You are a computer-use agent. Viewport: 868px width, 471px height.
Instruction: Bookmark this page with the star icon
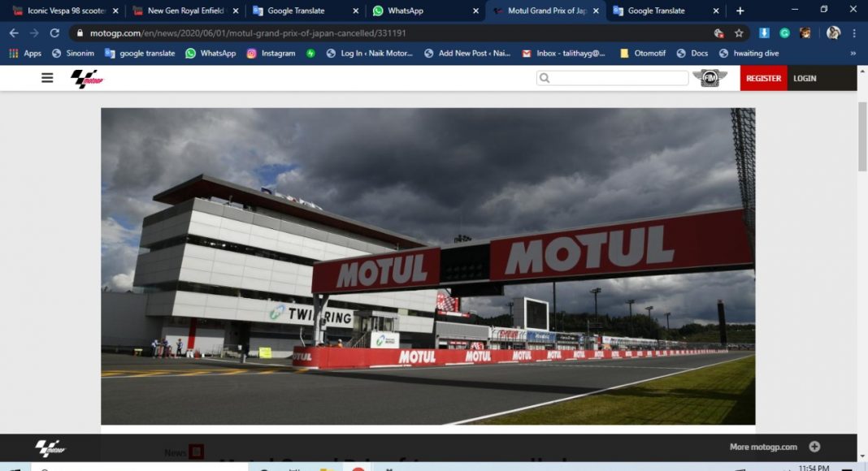739,33
